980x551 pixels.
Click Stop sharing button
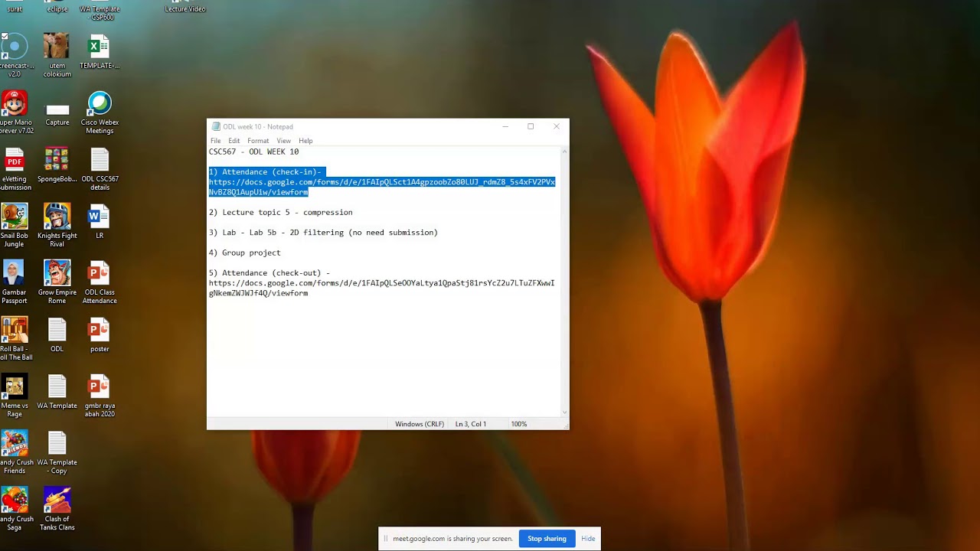pyautogui.click(x=547, y=539)
